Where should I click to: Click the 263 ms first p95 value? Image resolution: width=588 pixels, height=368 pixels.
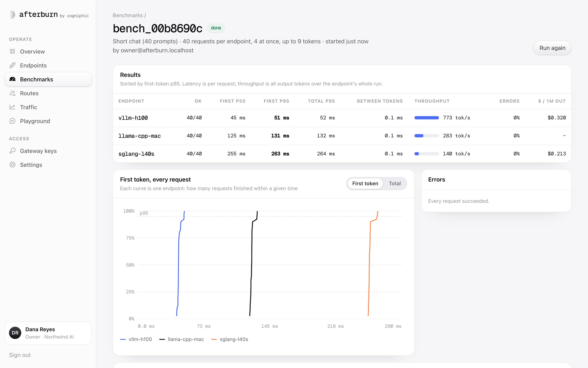280,154
